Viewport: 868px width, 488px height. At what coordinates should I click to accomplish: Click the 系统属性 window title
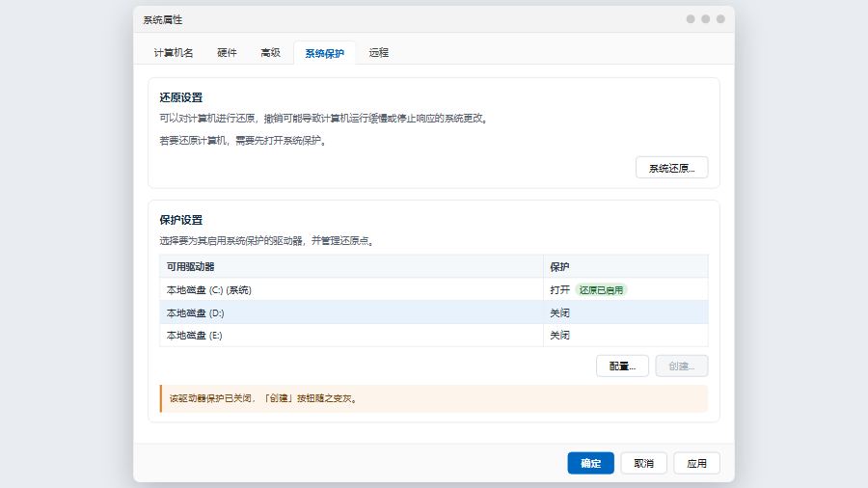pos(163,20)
